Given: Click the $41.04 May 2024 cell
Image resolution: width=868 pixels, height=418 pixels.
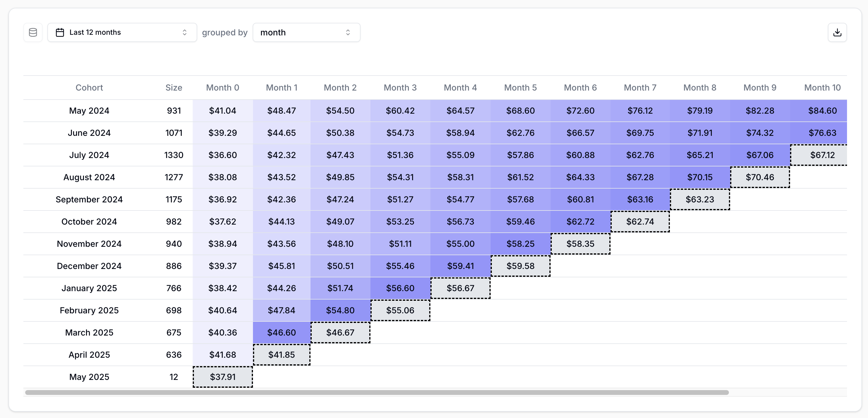Looking at the screenshot, I should click(222, 111).
